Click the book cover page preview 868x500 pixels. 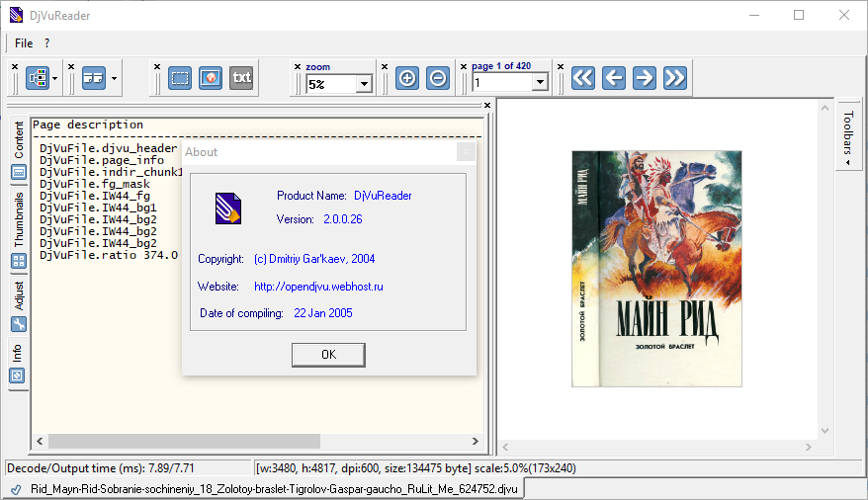coord(656,269)
